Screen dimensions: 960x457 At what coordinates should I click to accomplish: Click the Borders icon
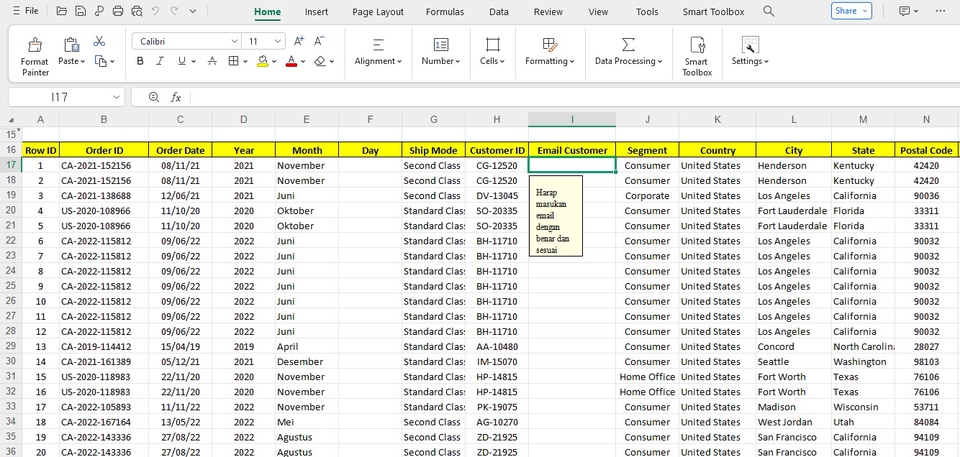coord(233,61)
